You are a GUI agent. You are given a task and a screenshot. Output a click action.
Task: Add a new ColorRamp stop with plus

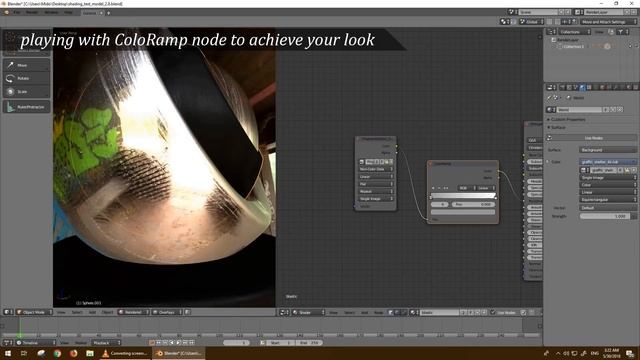(x=433, y=188)
